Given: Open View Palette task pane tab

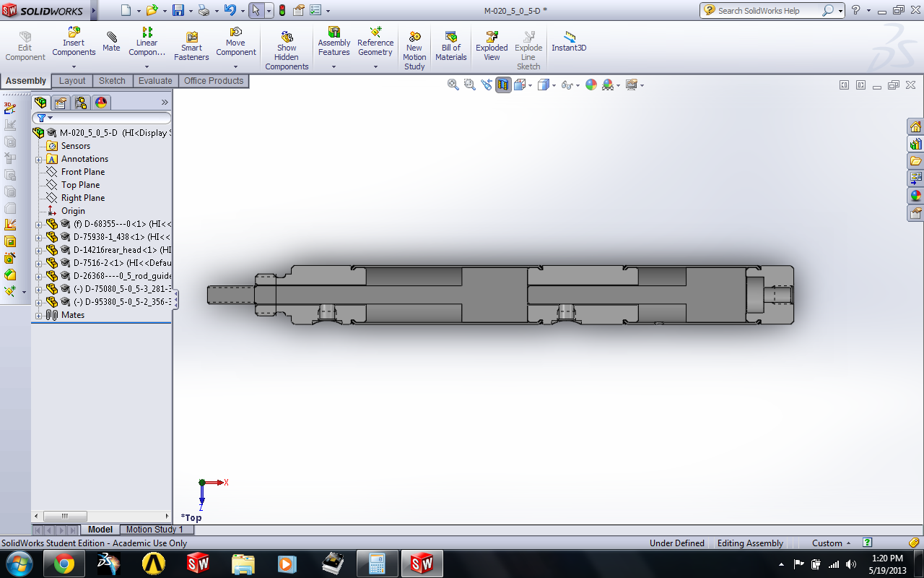Looking at the screenshot, I should click(x=915, y=178).
